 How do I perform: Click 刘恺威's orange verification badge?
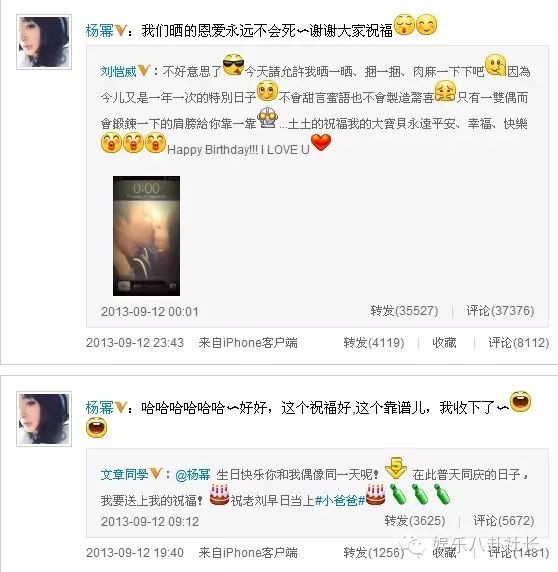coord(144,70)
